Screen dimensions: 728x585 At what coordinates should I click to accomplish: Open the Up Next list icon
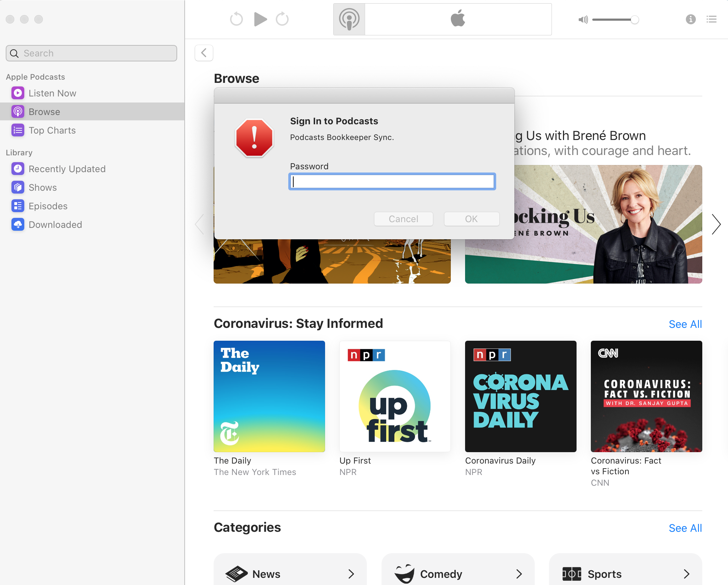[x=711, y=19]
